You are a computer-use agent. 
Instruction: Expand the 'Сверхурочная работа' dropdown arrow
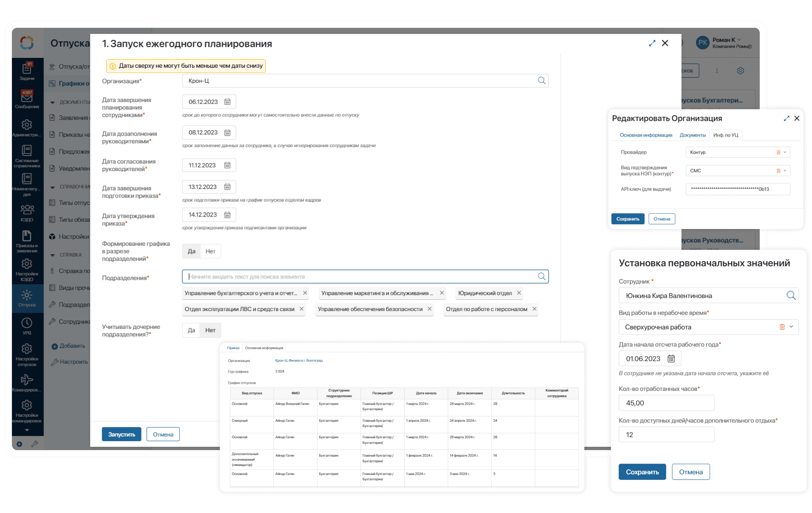pyautogui.click(x=791, y=327)
